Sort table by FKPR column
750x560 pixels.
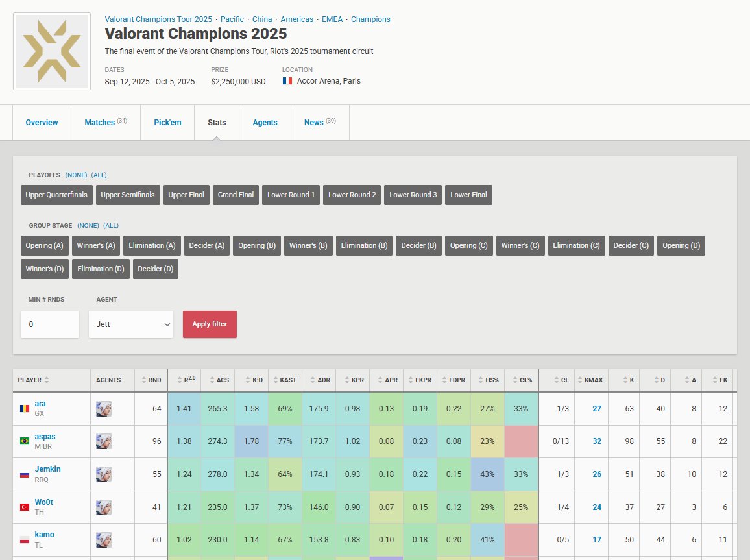420,380
